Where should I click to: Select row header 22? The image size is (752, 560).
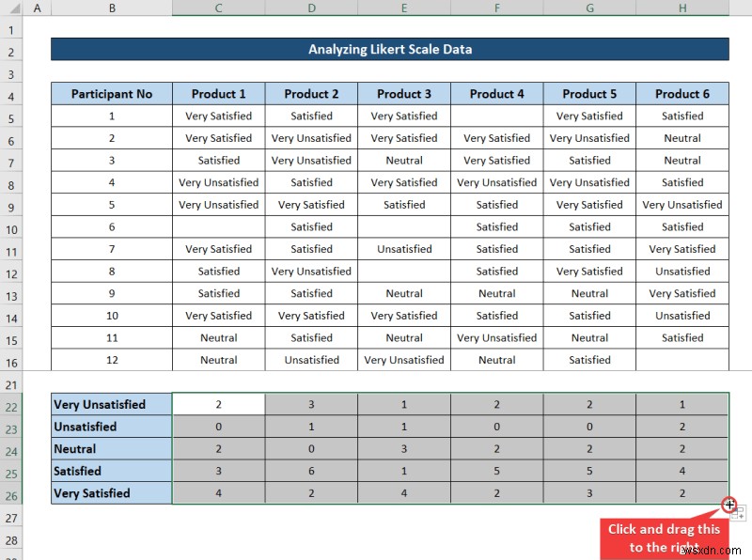coord(9,403)
